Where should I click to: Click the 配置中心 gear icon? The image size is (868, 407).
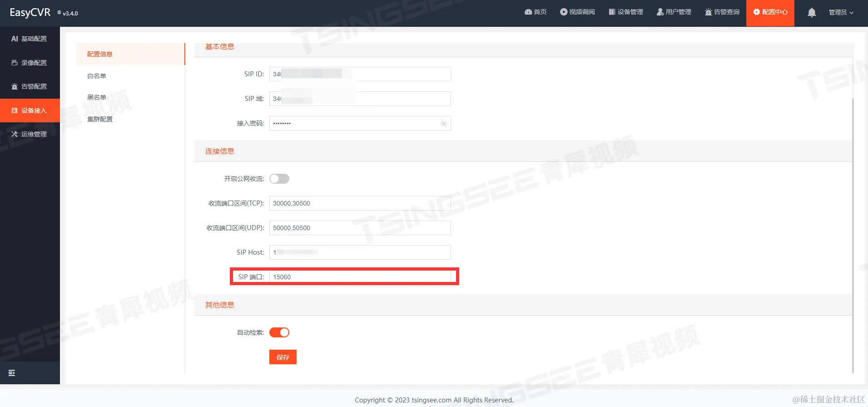point(756,12)
